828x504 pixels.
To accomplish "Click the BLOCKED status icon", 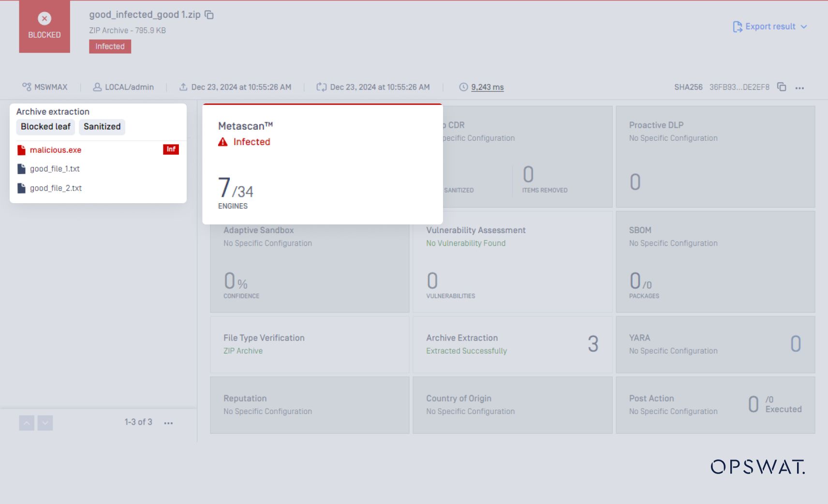I will (x=44, y=18).
